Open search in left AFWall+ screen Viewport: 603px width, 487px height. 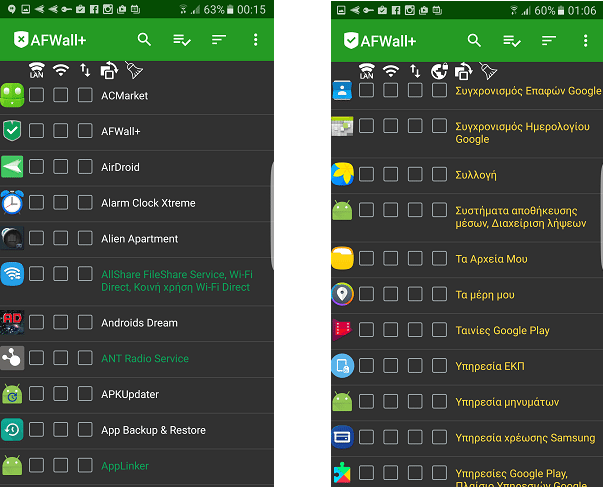144,39
